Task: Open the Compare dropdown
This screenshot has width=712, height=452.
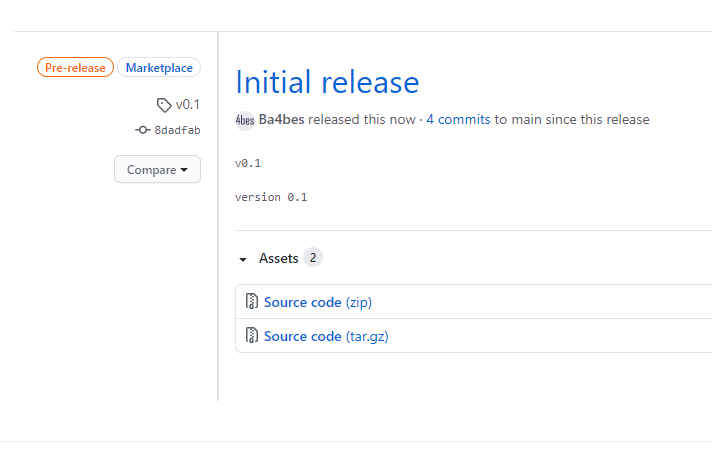Action: (x=157, y=169)
